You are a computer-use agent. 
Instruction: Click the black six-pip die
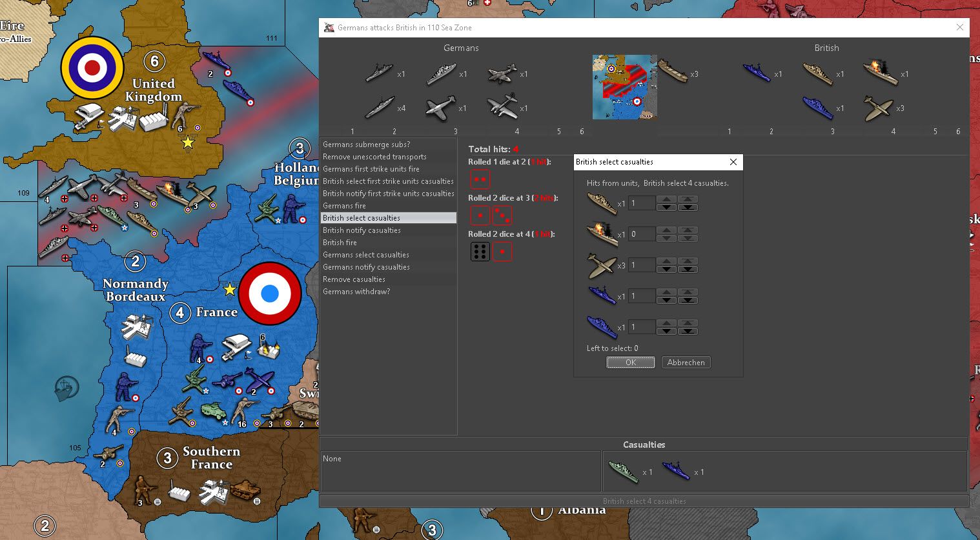[x=480, y=251]
